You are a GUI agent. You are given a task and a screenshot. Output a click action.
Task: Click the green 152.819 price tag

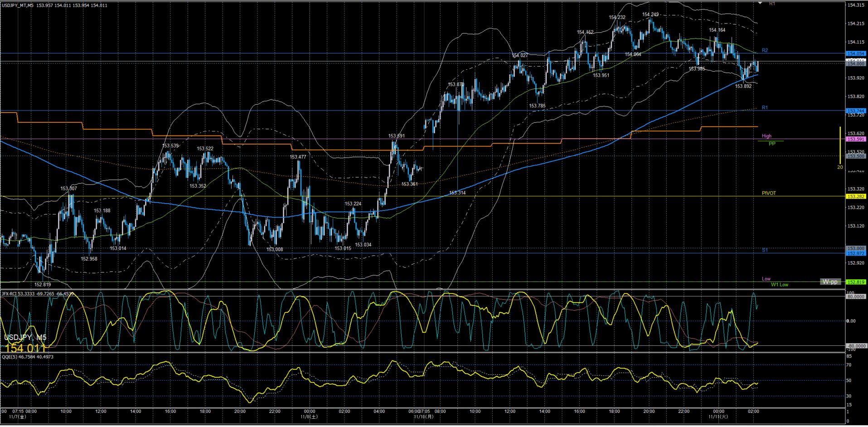pyautogui.click(x=856, y=282)
